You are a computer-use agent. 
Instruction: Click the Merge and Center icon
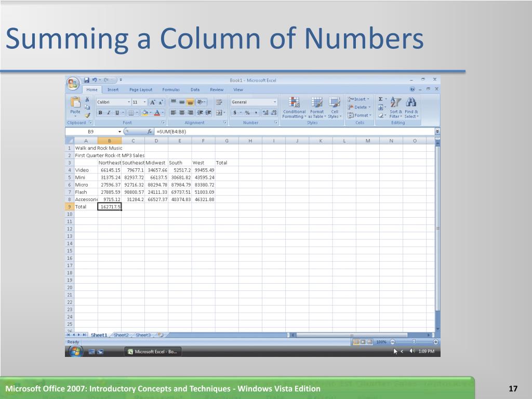click(219, 113)
